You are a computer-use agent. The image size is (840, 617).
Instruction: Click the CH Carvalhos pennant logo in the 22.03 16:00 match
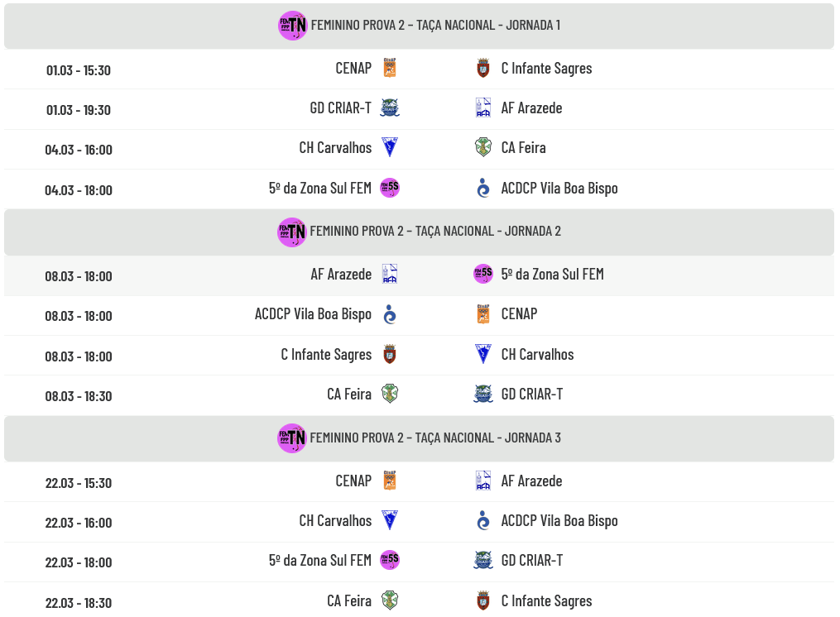(x=390, y=521)
